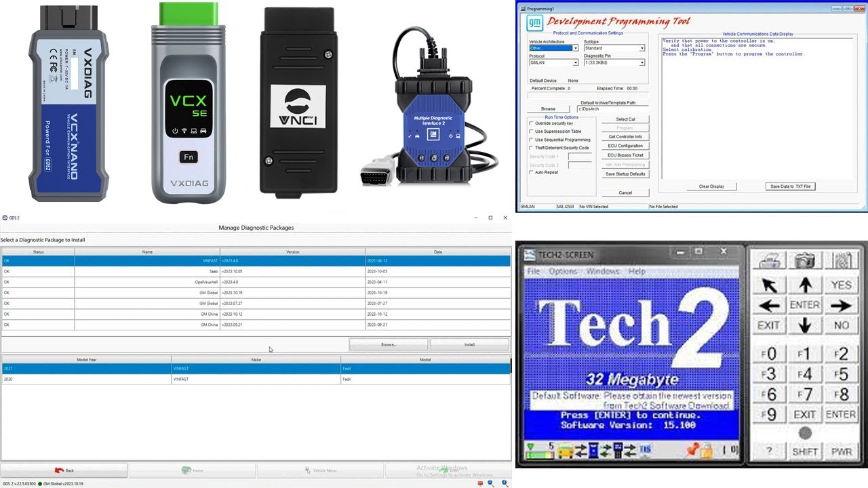Click the mouse pointer key on the Tech2 keypad
Viewport: 868px width, 488px height.
769,285
